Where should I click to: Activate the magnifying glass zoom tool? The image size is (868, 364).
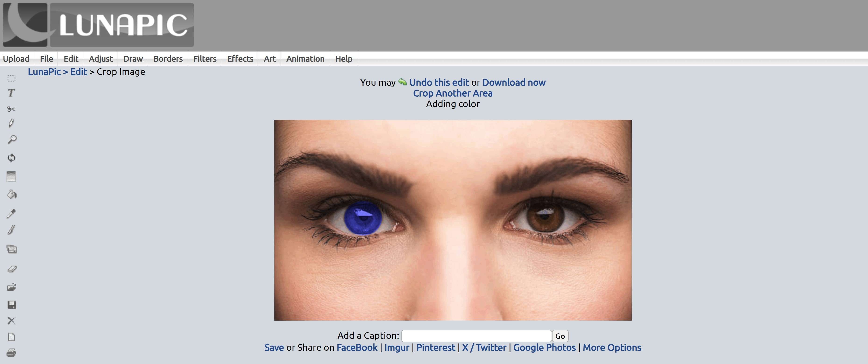click(x=12, y=140)
